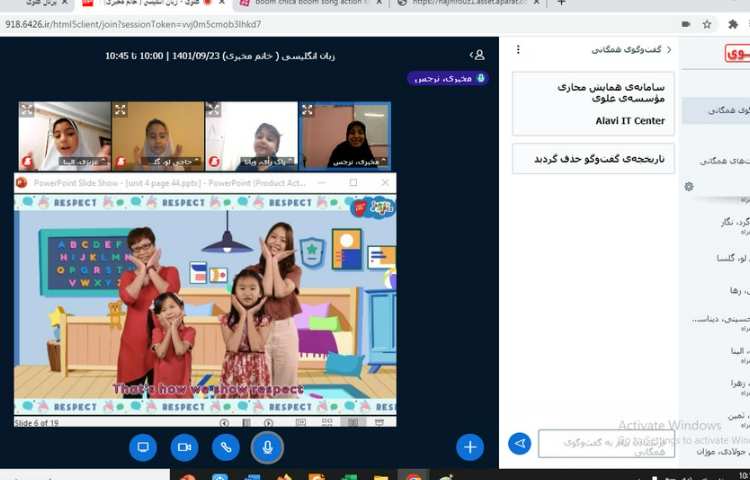Image resolution: width=750 pixels, height=480 pixels.
Task: Open green Excel icon in taskbar
Action: [350, 477]
